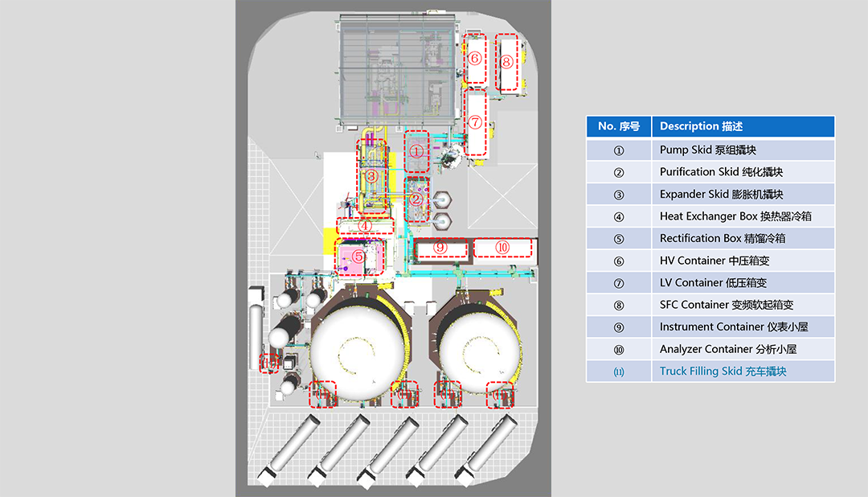
Task: Select 'HV Container 中压箱变' legend description
Action: [x=713, y=261]
